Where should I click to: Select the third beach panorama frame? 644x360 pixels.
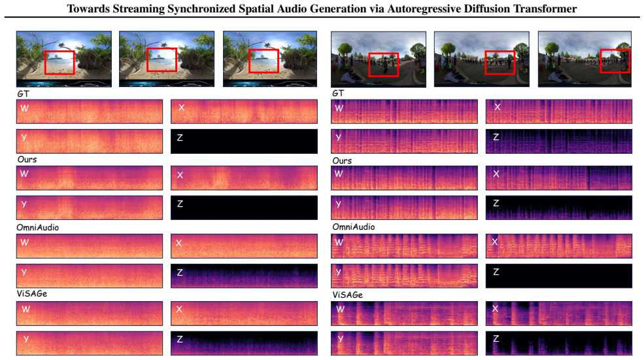tap(270, 59)
